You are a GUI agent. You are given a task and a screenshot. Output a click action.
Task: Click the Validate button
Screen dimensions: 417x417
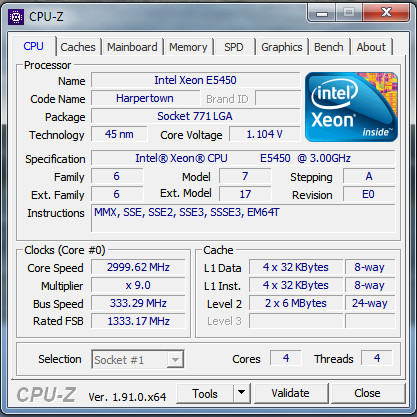[290, 393]
